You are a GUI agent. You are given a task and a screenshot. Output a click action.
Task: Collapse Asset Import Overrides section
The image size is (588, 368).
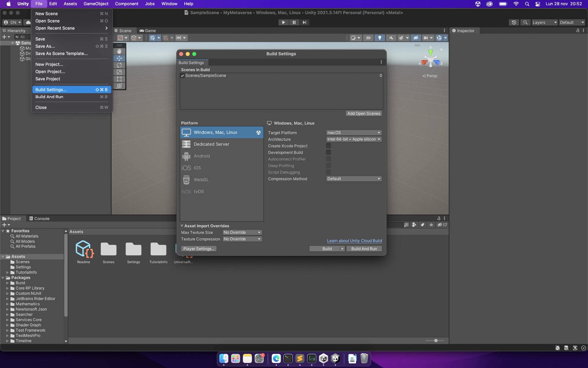(182, 226)
